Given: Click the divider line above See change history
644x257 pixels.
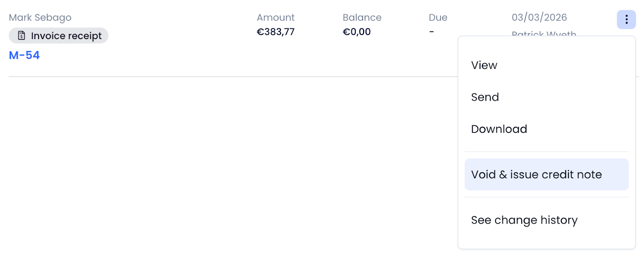Looking at the screenshot, I should coord(546,197).
